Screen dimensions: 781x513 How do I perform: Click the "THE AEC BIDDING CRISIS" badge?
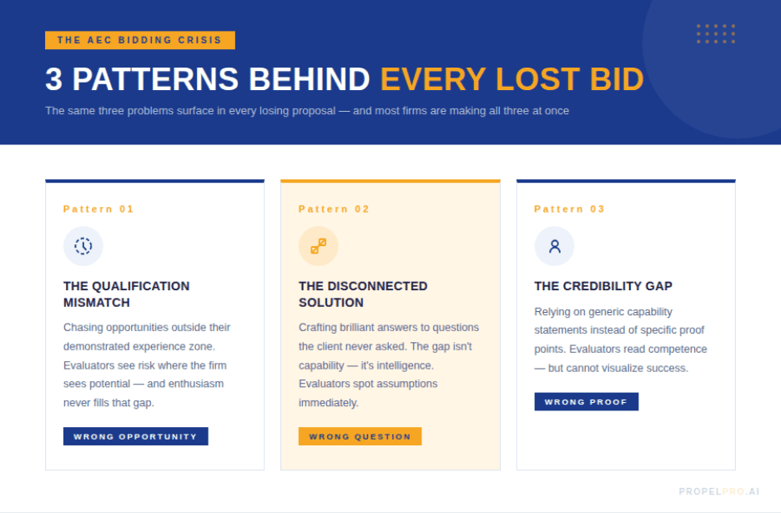pos(140,40)
